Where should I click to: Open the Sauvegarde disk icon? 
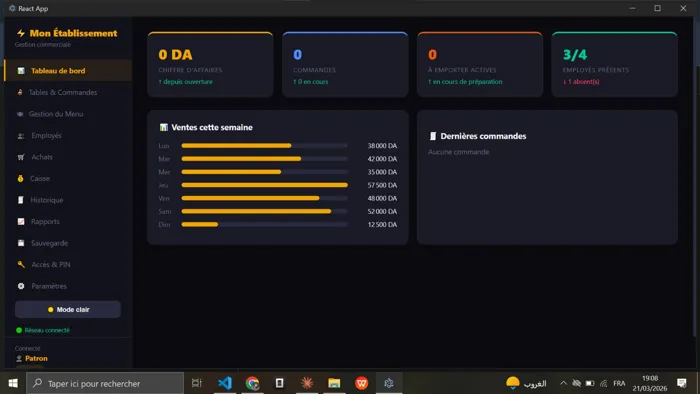pyautogui.click(x=21, y=243)
